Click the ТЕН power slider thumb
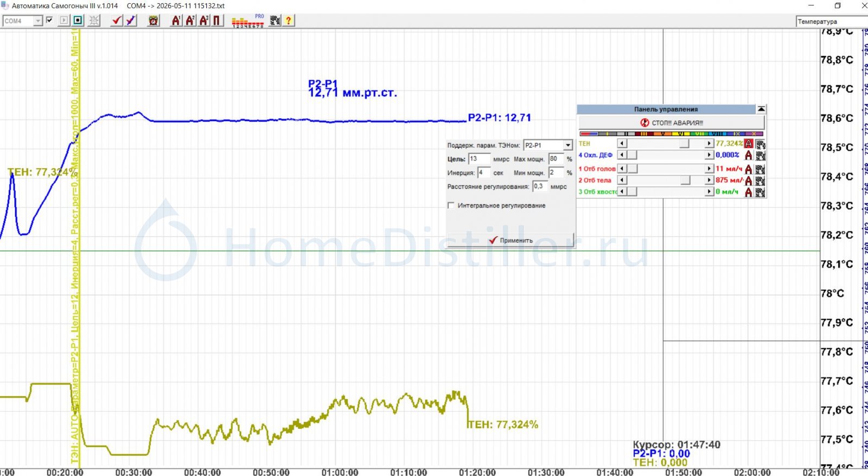The height and width of the screenshot is (476, 868). 685,144
